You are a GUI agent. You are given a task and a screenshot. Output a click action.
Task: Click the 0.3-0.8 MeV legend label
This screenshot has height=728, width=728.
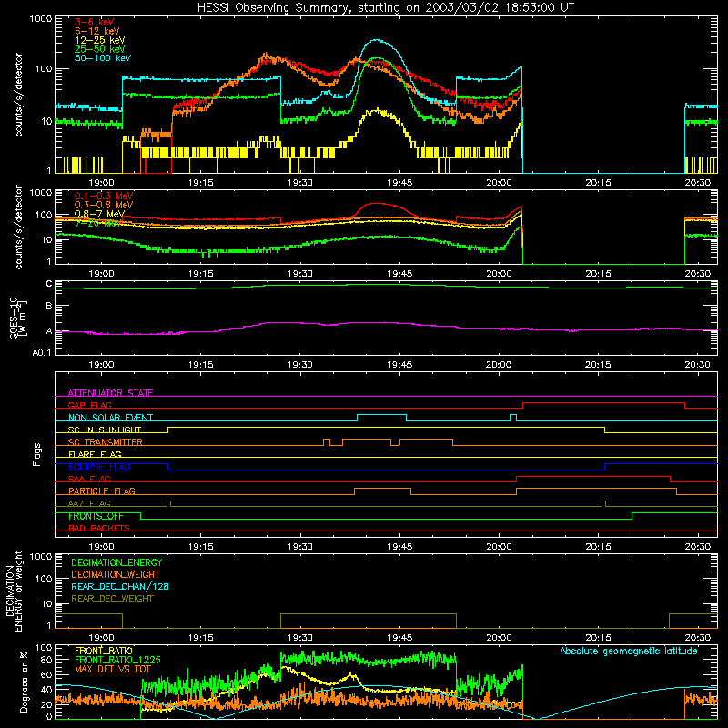[104, 205]
